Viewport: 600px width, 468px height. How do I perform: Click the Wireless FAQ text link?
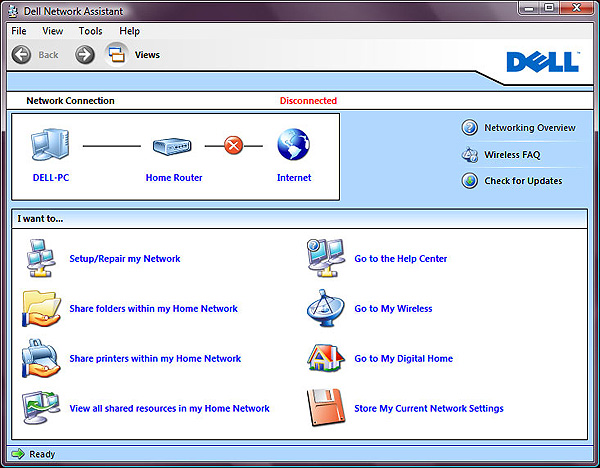tap(512, 155)
